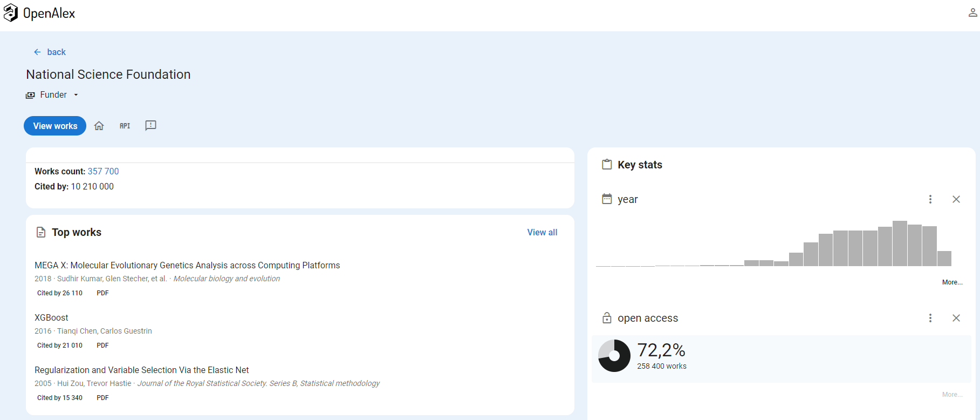980x420 pixels.
Task: Open PDF of the MEGA X paper
Action: click(102, 293)
